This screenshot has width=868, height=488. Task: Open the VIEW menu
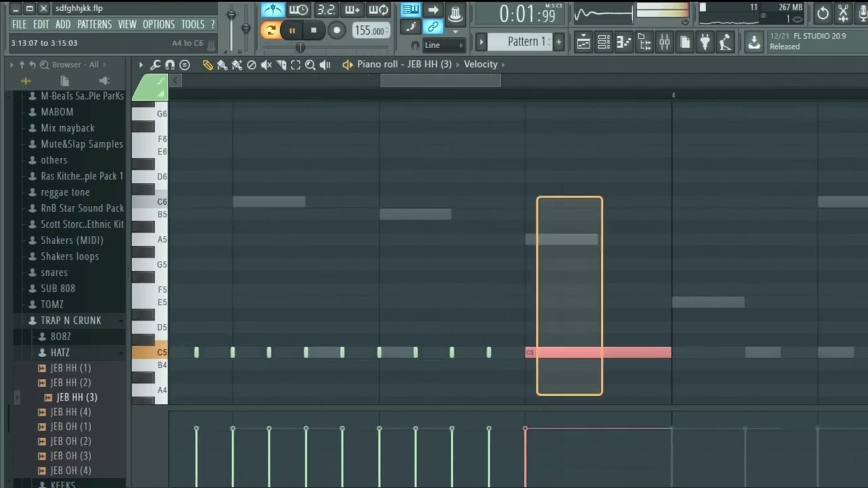(127, 24)
